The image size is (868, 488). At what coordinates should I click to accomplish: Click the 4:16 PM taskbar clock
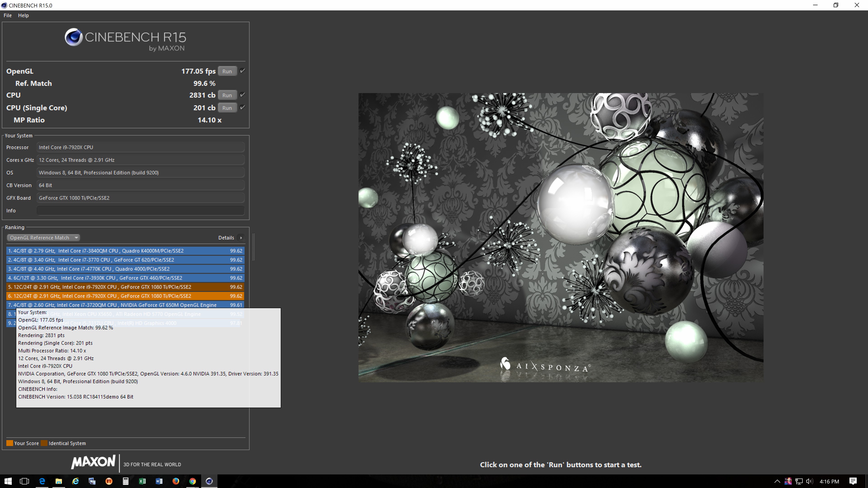(x=829, y=481)
